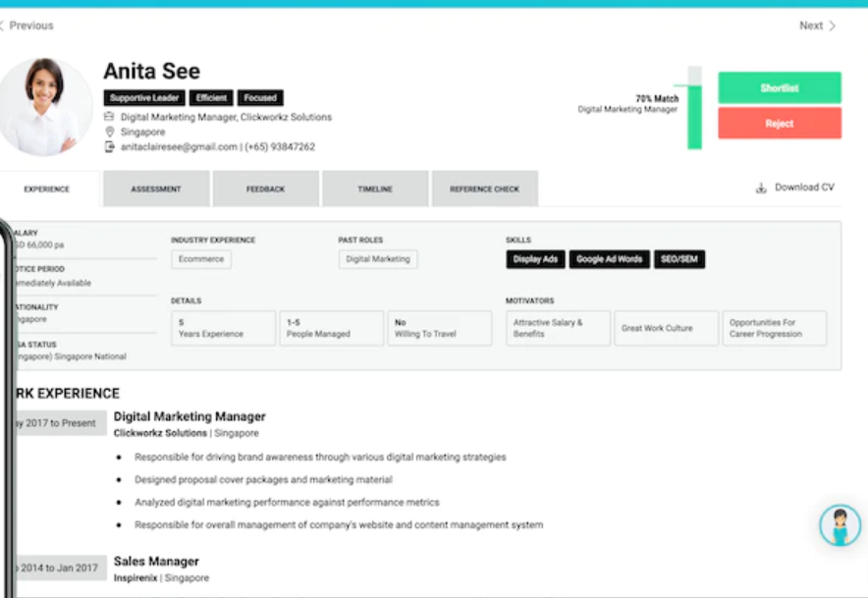
Task: Click the Previous chevron arrow
Action: [2, 26]
